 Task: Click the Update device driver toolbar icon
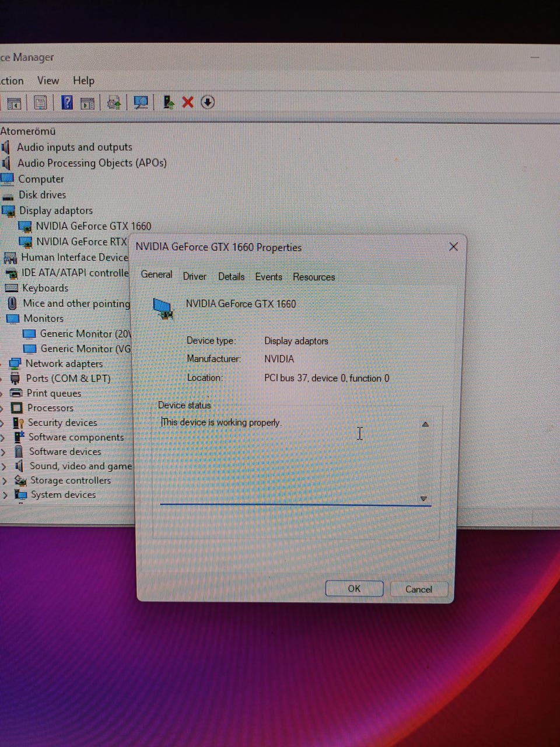(114, 103)
